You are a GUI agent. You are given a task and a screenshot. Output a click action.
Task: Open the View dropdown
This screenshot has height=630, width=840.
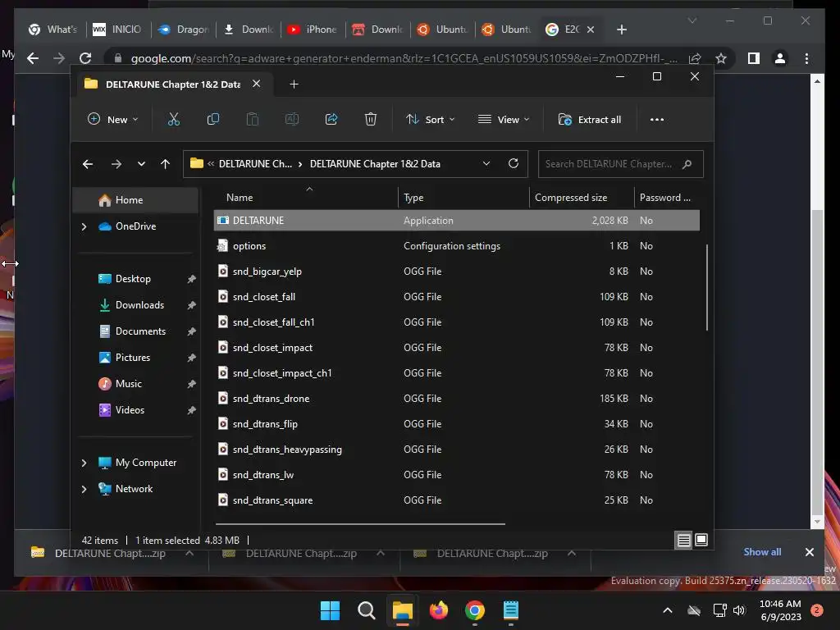click(x=504, y=120)
